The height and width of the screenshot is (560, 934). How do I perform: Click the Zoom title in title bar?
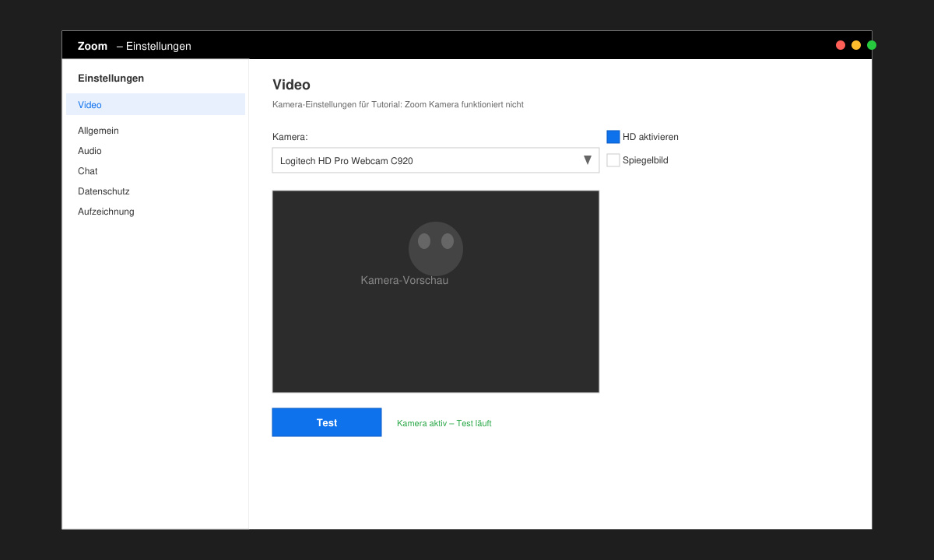[x=93, y=46]
